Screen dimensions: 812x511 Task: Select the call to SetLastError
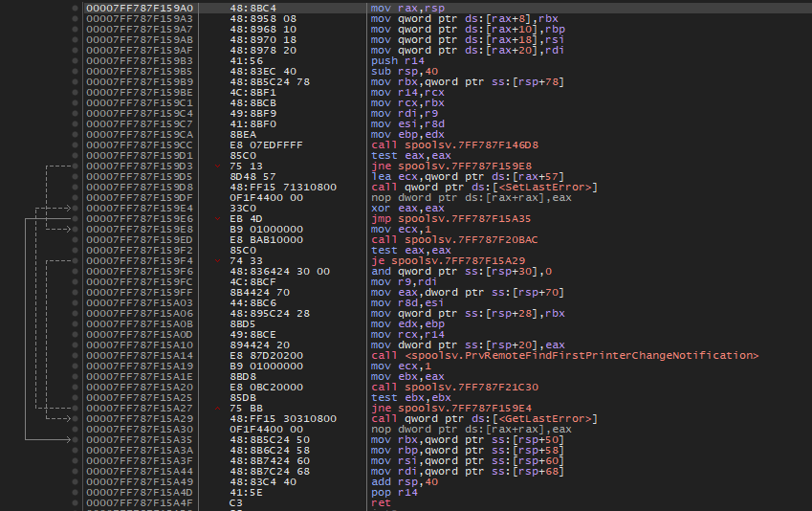pyautogui.click(x=484, y=188)
